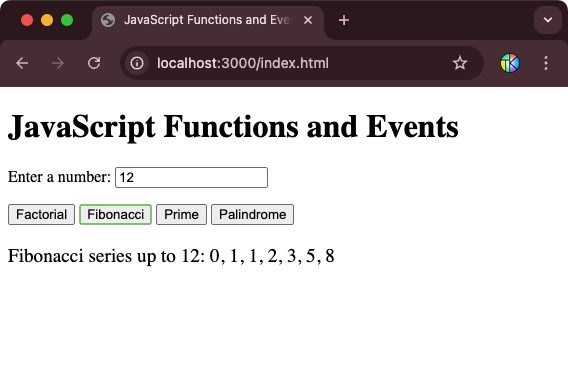Image resolution: width=568 pixels, height=375 pixels.
Task: Check if the number is Prime
Action: coord(181,214)
